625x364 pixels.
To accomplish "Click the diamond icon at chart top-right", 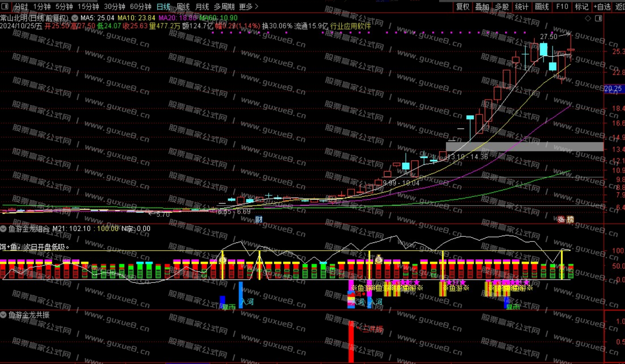I will pos(588,18).
